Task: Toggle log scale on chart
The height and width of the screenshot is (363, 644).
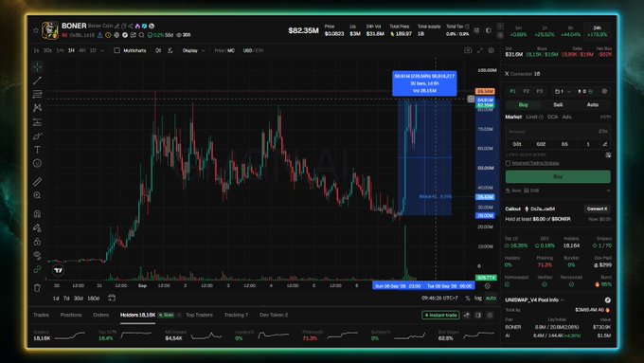Action: point(478,298)
